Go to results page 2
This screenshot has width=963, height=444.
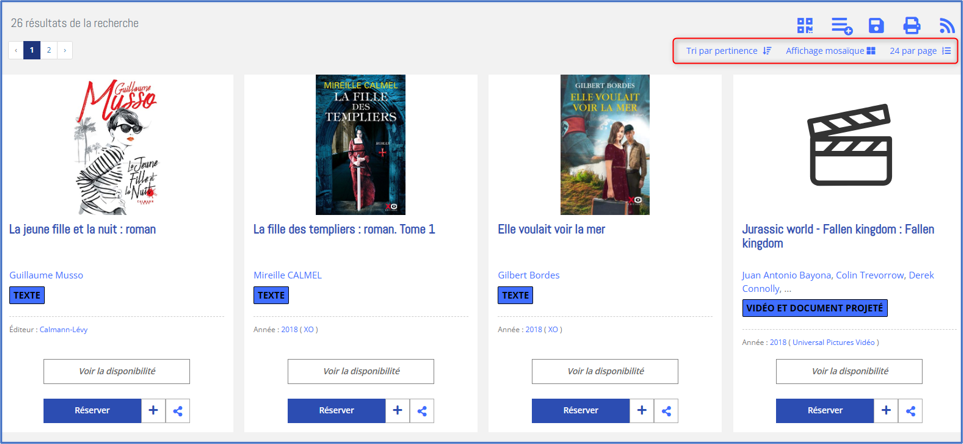49,50
